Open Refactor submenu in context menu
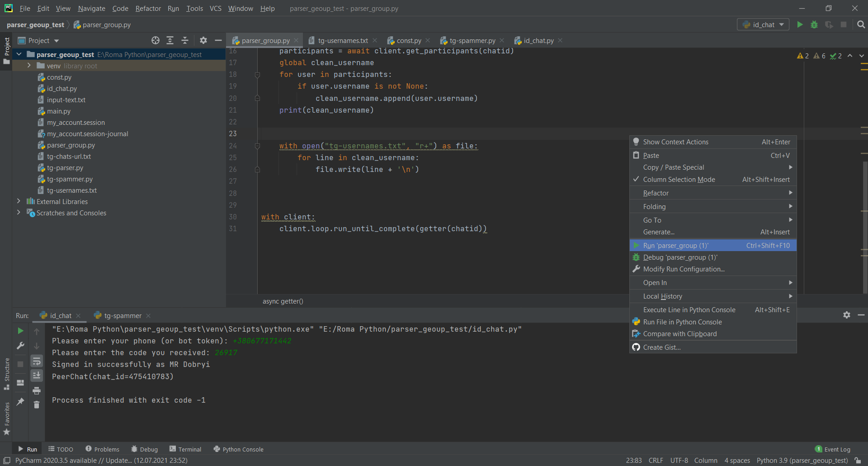This screenshot has height=466, width=868. pos(713,193)
